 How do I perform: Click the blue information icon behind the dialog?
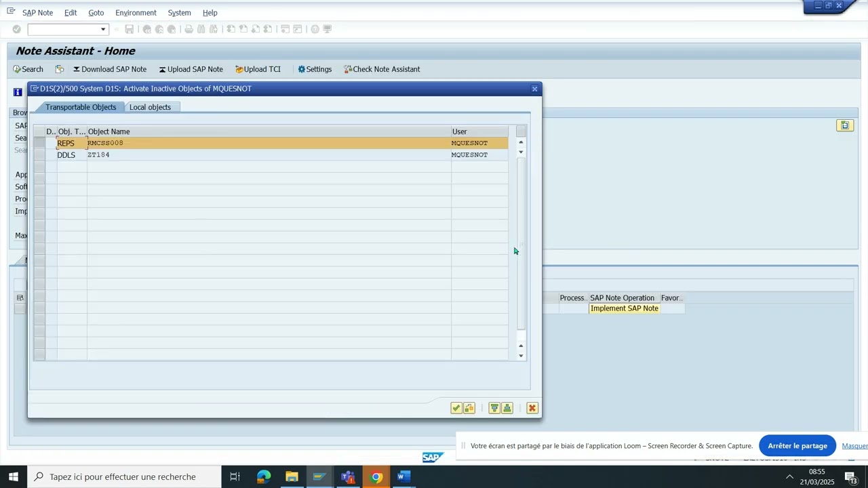pyautogui.click(x=18, y=92)
